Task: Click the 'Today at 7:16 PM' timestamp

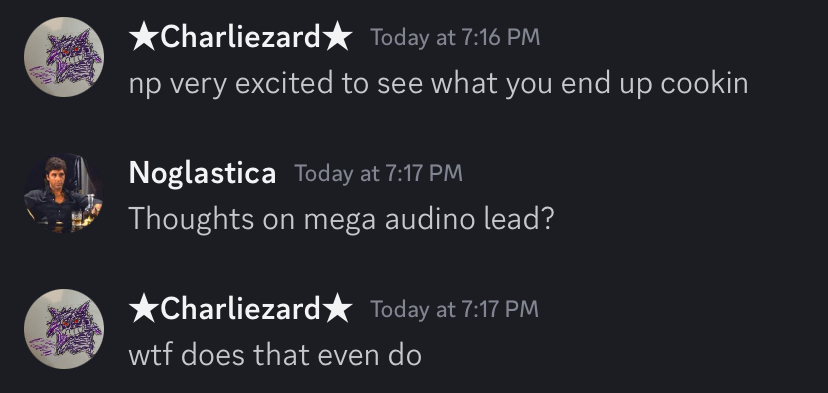Action: pos(455,38)
